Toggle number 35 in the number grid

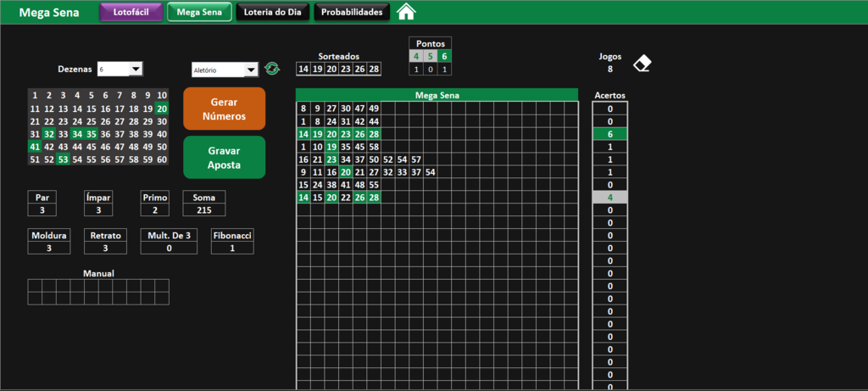[92, 134]
